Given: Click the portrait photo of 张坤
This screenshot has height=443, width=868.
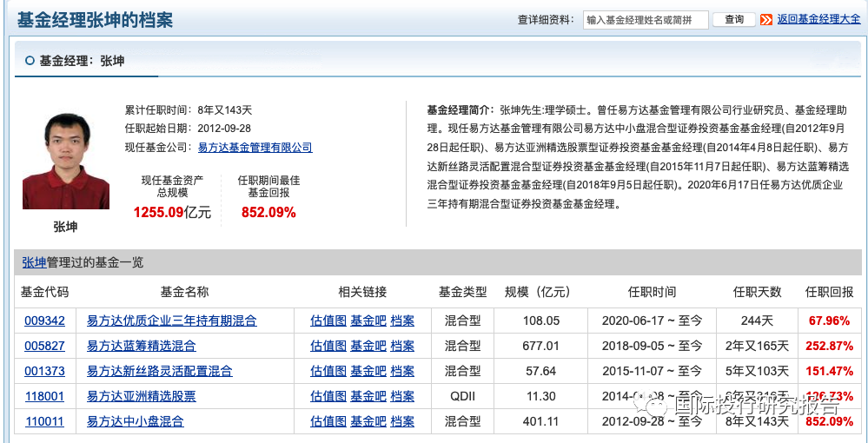Looking at the screenshot, I should point(66,162).
